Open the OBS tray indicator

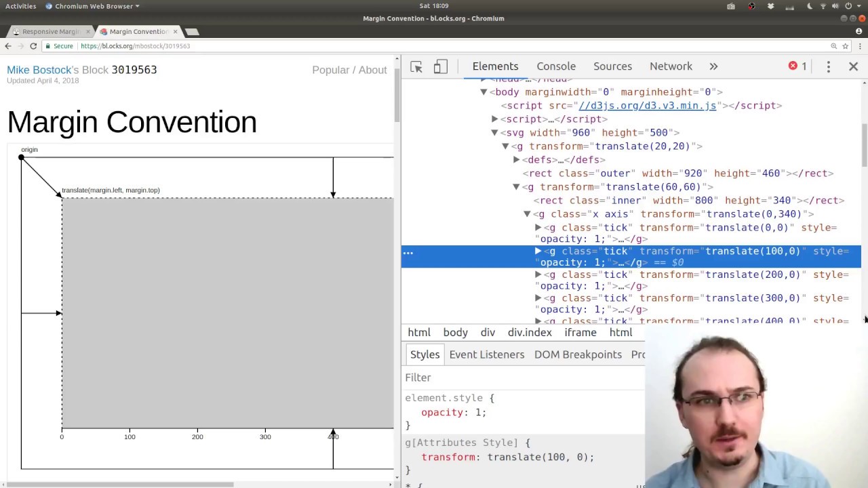point(751,6)
